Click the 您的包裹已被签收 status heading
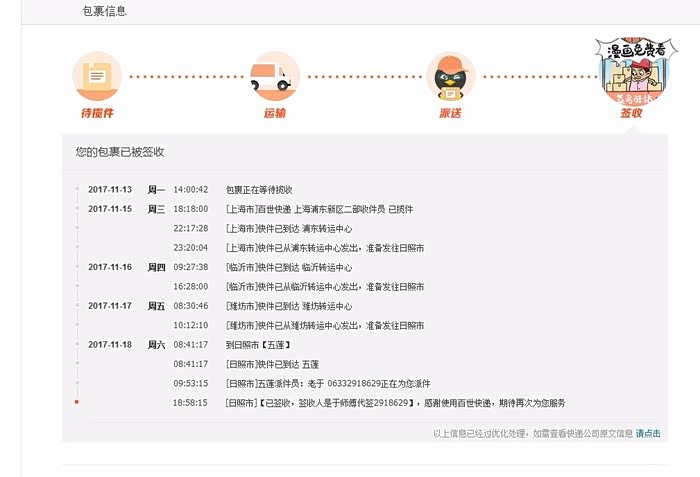Image resolution: width=700 pixels, height=477 pixels. [x=119, y=152]
